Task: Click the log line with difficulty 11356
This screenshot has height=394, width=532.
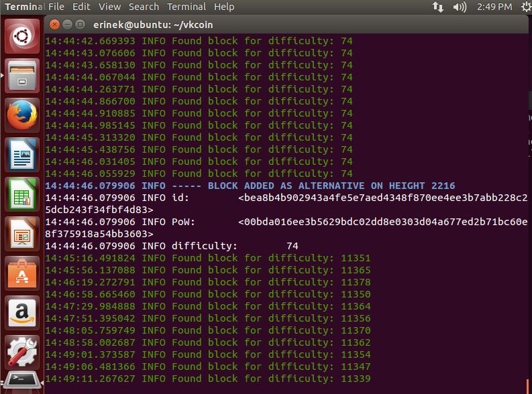Action: [x=208, y=318]
